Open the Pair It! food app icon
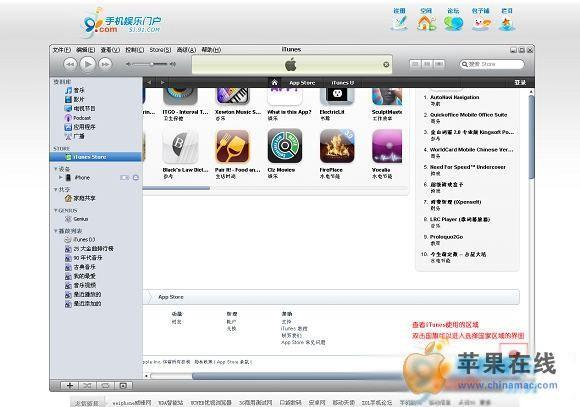 coord(232,147)
